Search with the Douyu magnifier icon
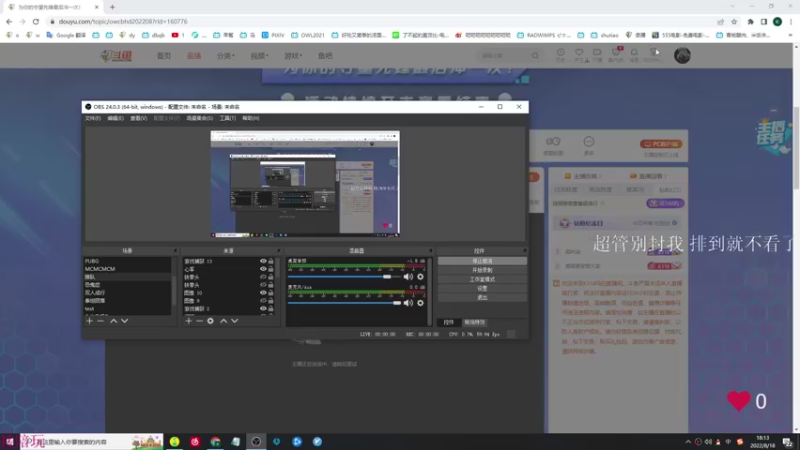 (535, 56)
